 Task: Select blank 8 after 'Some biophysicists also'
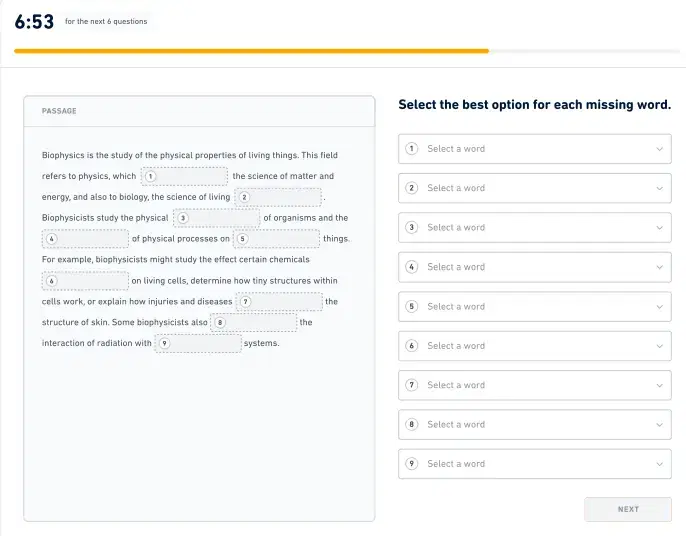tap(254, 323)
